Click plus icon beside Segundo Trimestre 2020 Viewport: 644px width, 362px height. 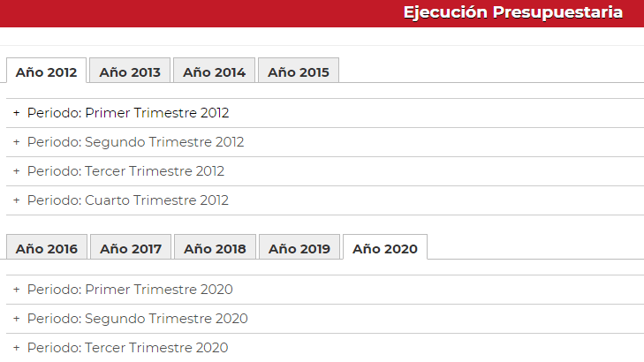click(17, 319)
